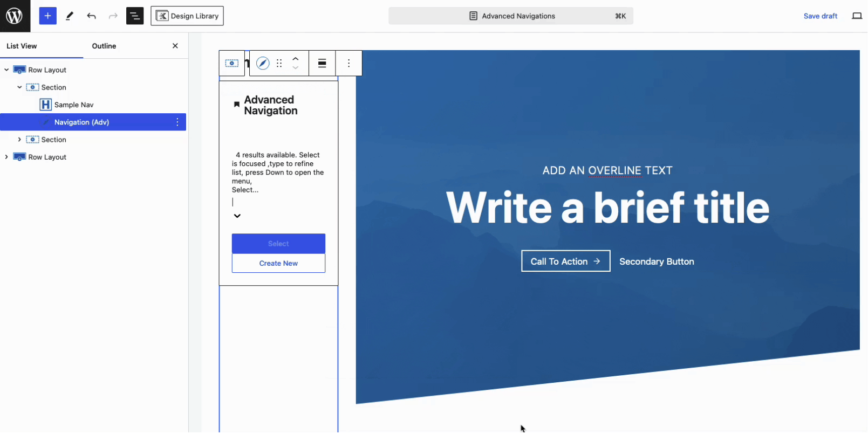
Task: Collapse the first Section tree item
Action: pyautogui.click(x=19, y=87)
